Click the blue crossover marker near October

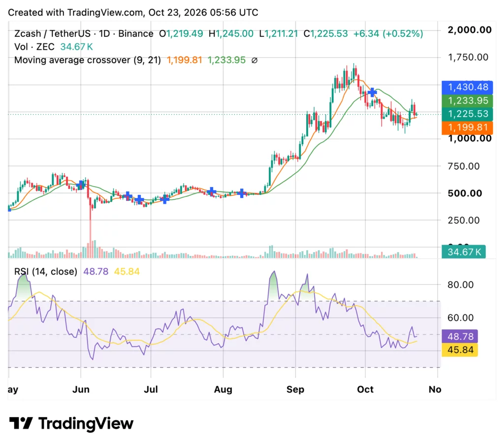(372, 93)
